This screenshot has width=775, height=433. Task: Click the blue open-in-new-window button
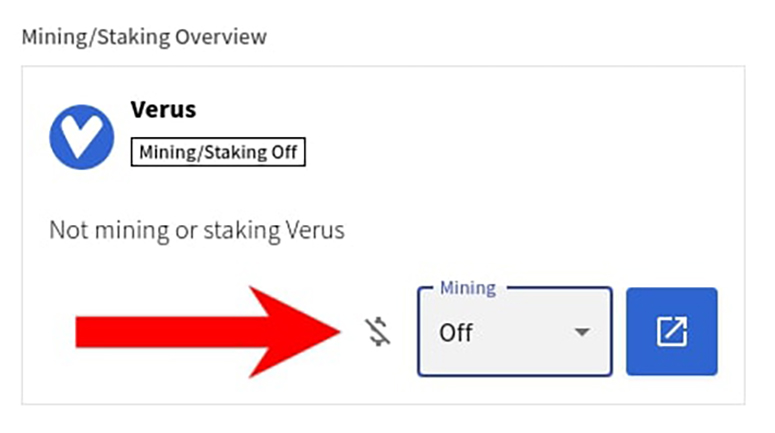coord(671,332)
